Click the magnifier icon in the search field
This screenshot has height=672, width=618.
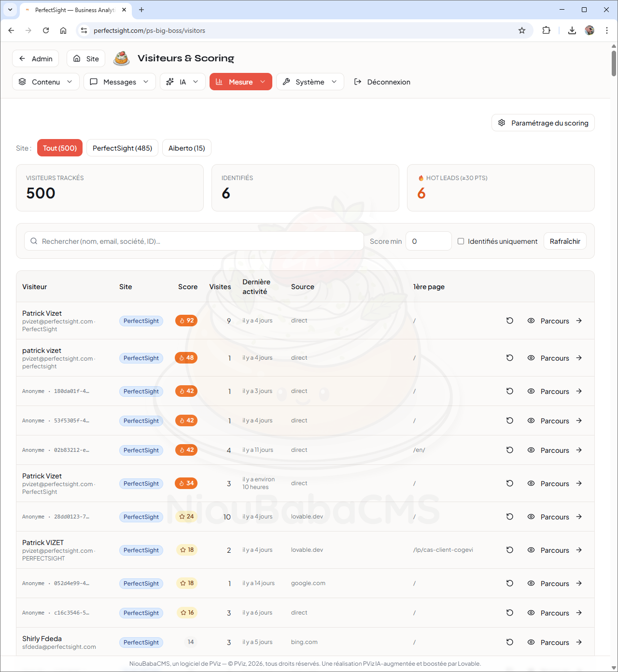pos(34,241)
